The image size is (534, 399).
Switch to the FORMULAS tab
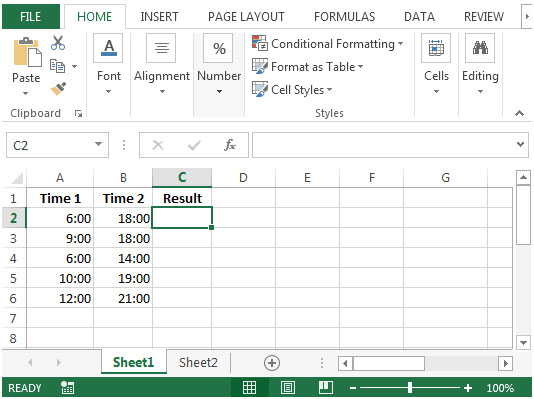[344, 16]
